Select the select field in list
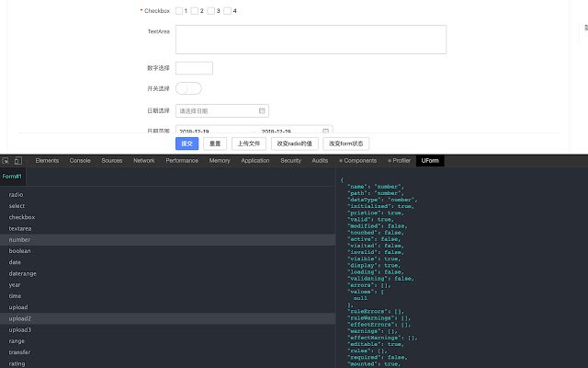The height and width of the screenshot is (368, 588). click(167, 206)
